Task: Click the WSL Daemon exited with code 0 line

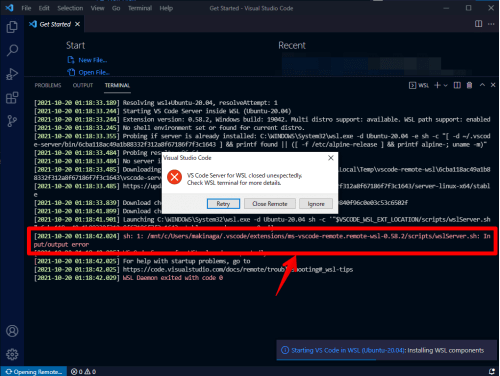Action: pos(173,278)
